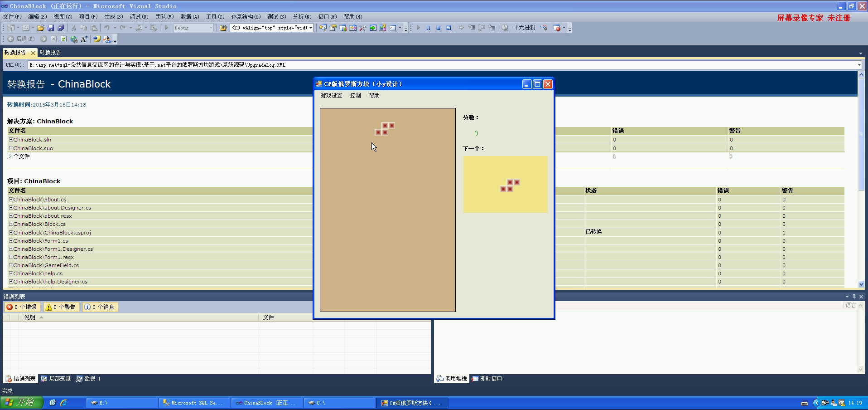Viewport: 868px width, 410px height.
Task: Switch to 局部变量 locals tab
Action: pos(56,379)
